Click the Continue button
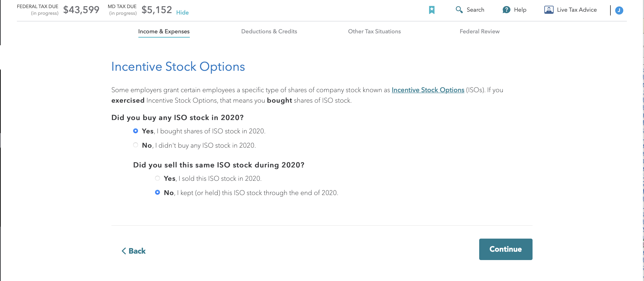 (505, 249)
